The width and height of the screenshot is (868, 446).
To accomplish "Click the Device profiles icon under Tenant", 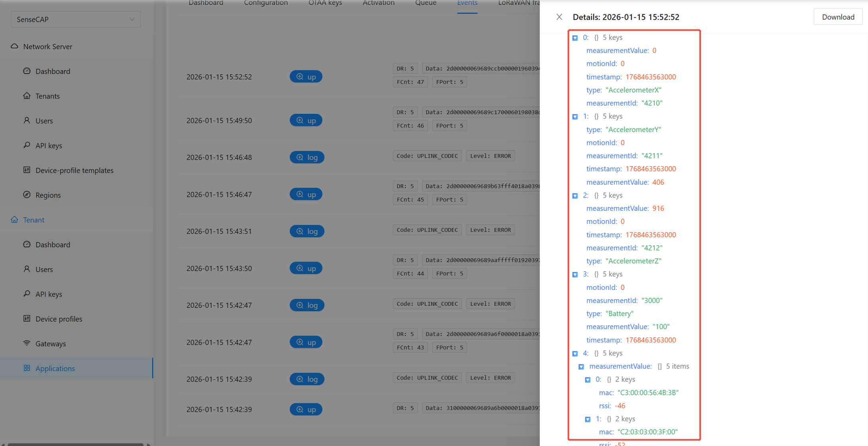I will (27, 319).
